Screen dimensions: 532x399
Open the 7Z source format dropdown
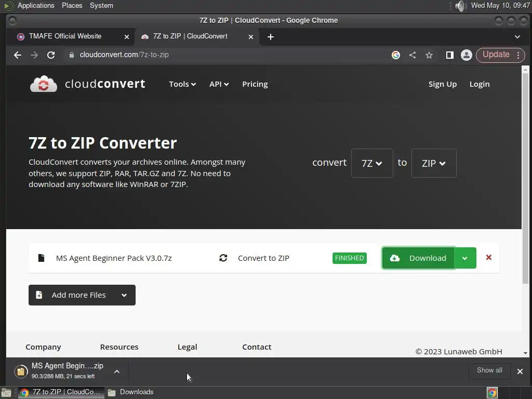372,163
